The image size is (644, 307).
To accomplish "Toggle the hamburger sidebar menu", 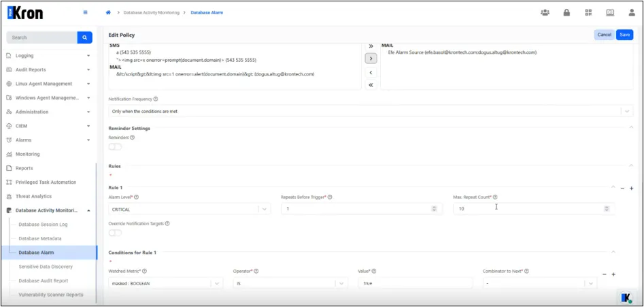I will [x=86, y=13].
